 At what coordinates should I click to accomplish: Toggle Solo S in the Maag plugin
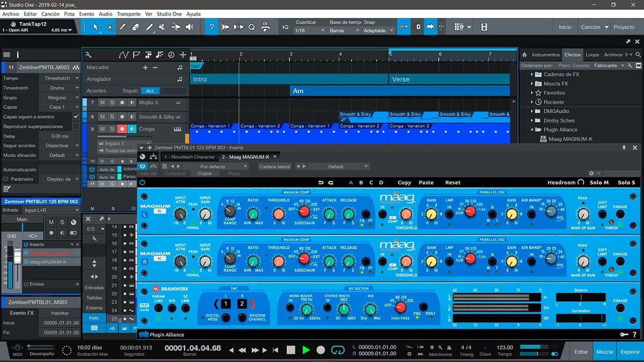point(626,182)
